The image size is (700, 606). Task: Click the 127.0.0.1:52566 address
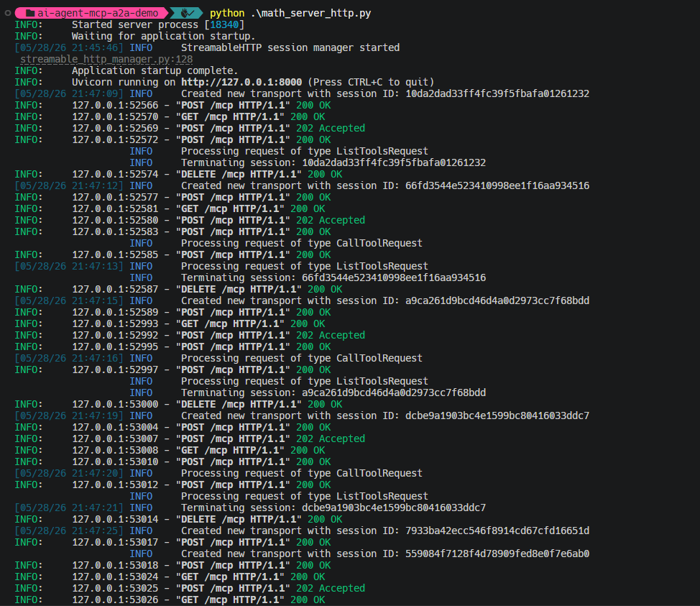(x=115, y=106)
